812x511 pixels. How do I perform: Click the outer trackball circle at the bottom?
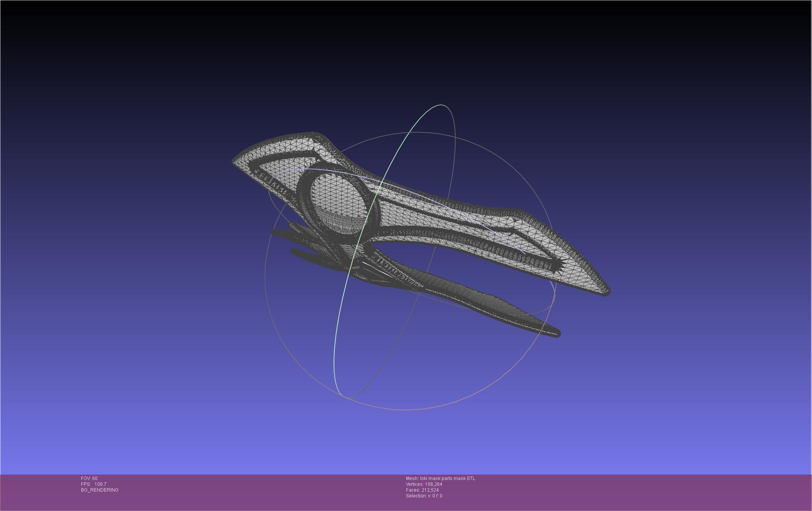[x=407, y=410]
